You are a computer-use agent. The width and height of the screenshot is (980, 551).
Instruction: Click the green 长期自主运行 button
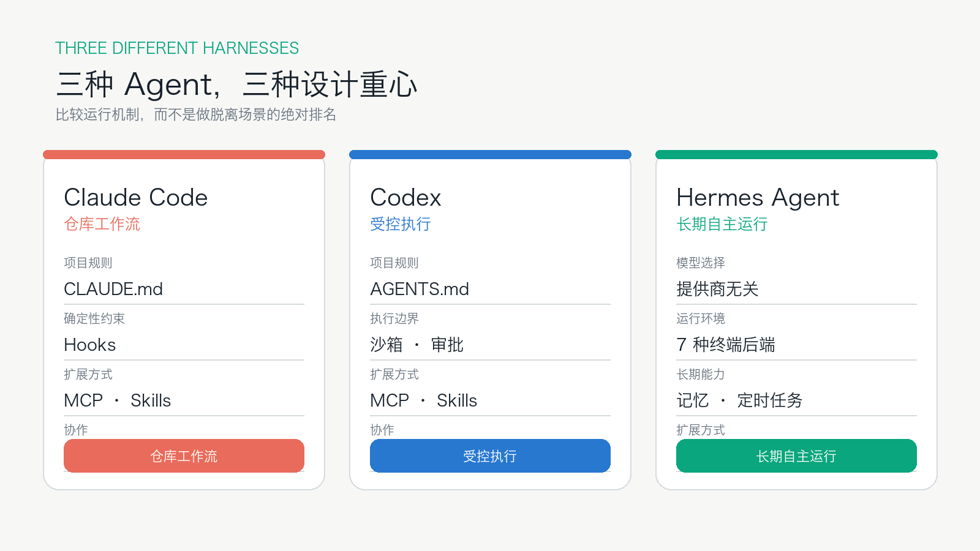click(796, 455)
